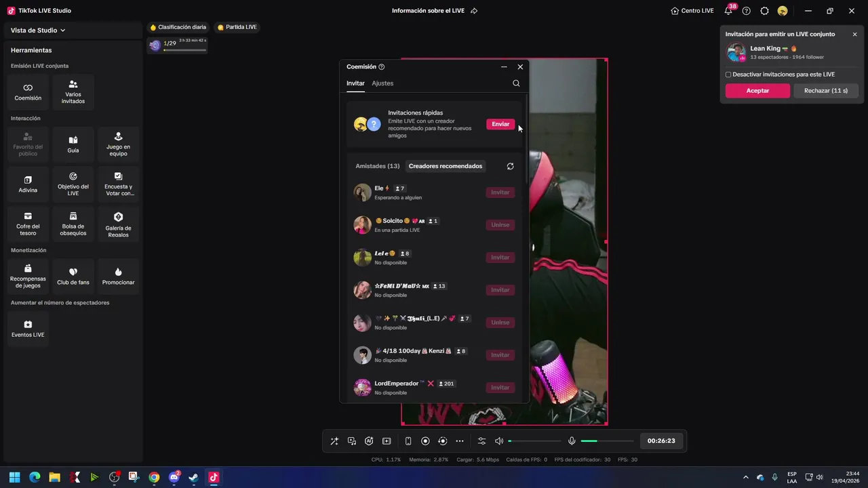Expand the Vista de Studio dropdown
The height and width of the screenshot is (488, 868).
[x=38, y=30]
